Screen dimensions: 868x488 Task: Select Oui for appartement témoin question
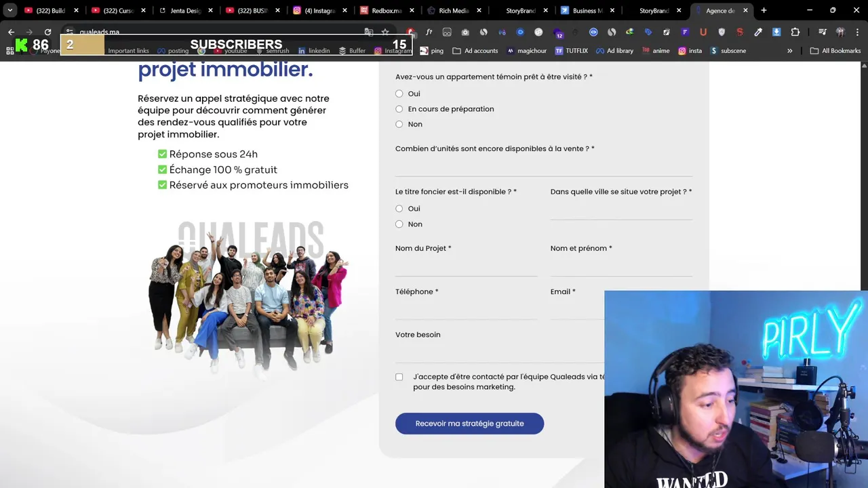399,94
